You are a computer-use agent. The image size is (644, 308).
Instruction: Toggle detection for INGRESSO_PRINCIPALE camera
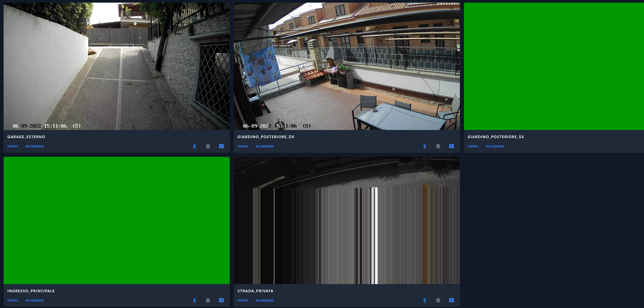pyautogui.click(x=194, y=300)
